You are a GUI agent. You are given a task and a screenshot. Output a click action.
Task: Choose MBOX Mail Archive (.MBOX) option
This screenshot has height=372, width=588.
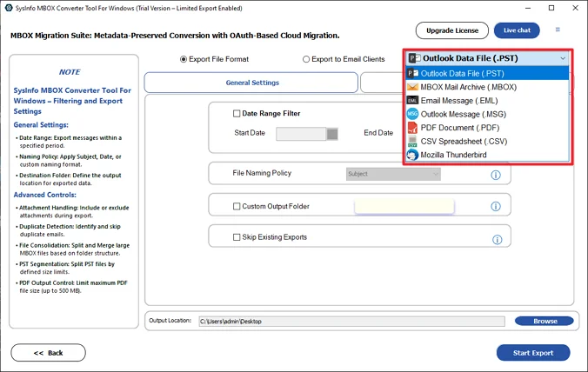(x=487, y=87)
